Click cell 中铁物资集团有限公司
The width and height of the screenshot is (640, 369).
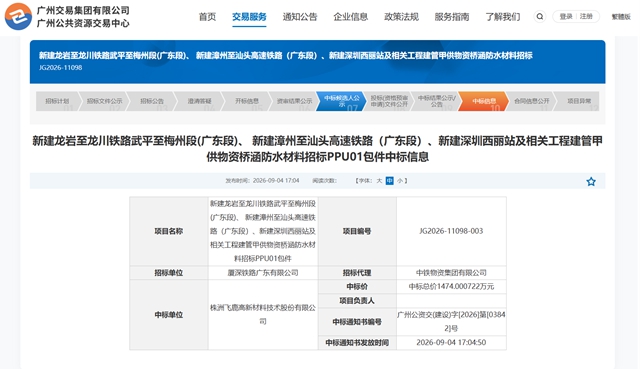tap(451, 273)
